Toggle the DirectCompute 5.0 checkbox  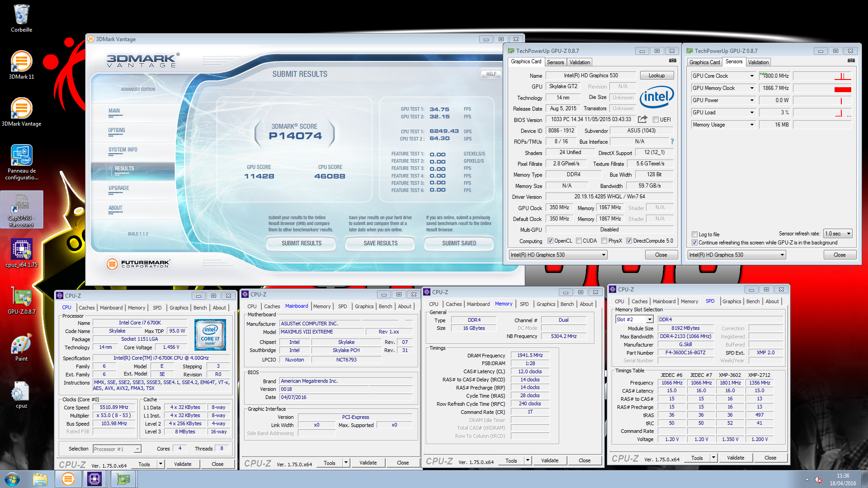coord(629,241)
